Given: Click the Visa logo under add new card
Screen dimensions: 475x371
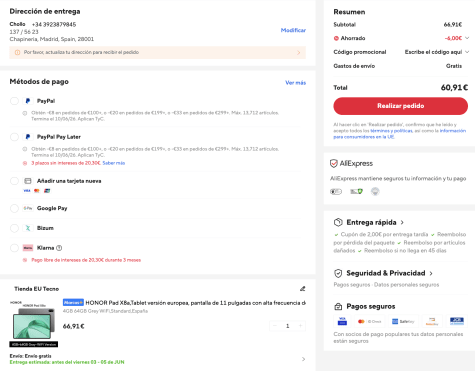Looking at the screenshot, I should point(27,191).
